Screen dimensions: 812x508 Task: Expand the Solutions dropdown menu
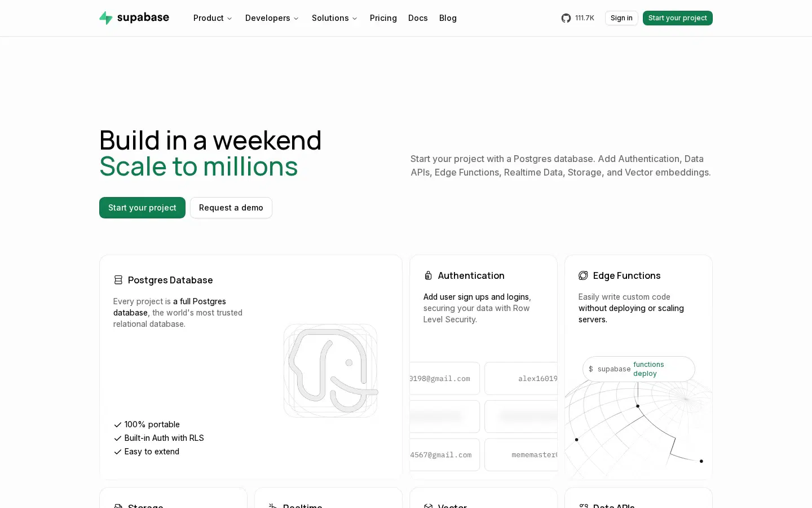tap(334, 18)
